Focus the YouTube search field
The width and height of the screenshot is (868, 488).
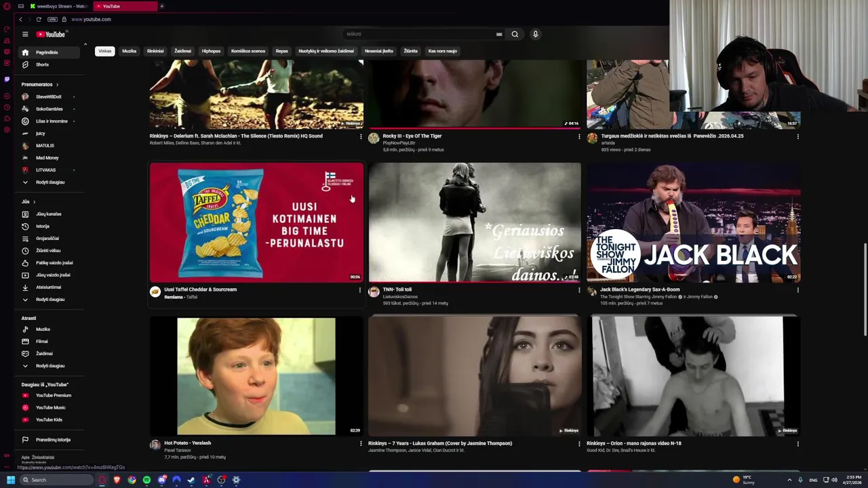420,34
